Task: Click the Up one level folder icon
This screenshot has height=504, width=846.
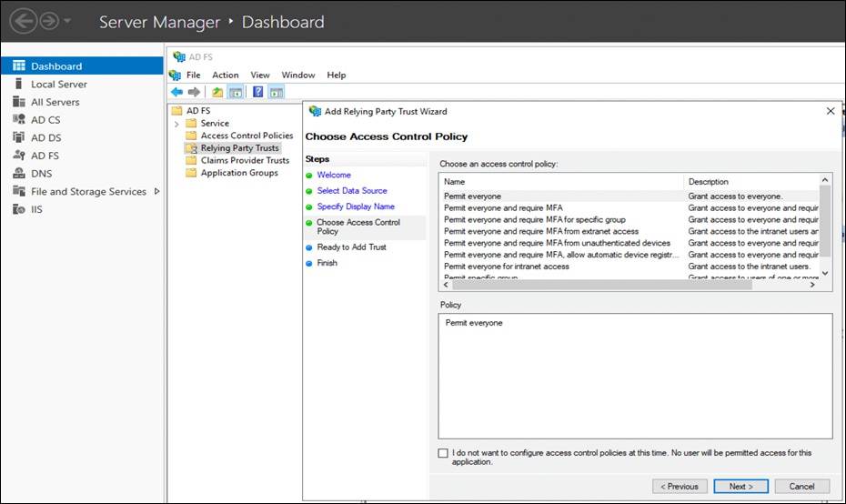Action: [217, 92]
